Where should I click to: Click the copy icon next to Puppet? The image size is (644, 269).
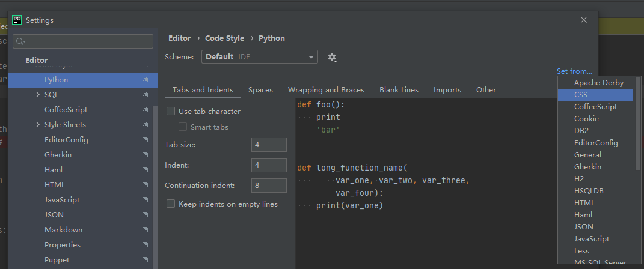pos(145,259)
